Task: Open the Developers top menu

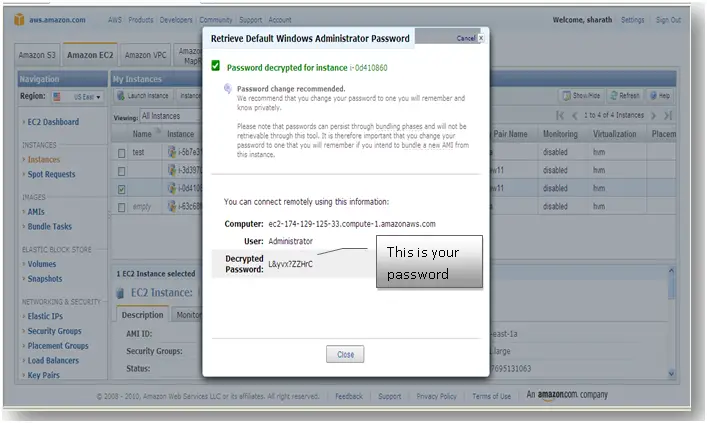Action: point(176,20)
